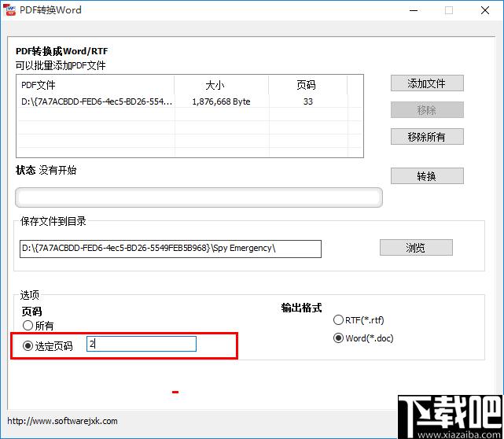The image size is (504, 439).
Task: Click the PDF文件 column header
Action: (x=96, y=85)
